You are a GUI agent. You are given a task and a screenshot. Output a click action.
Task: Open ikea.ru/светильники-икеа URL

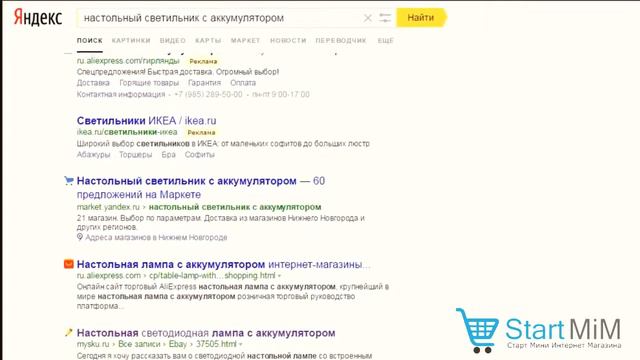pos(127,132)
